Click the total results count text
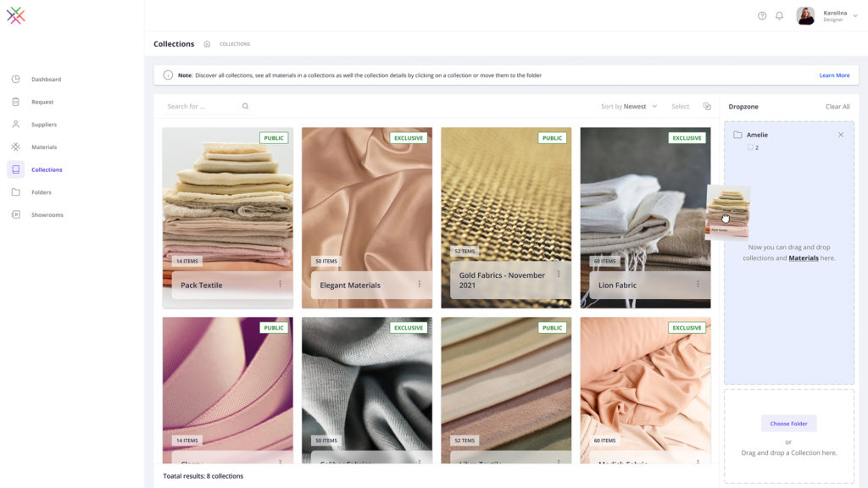The height and width of the screenshot is (488, 868). click(203, 476)
